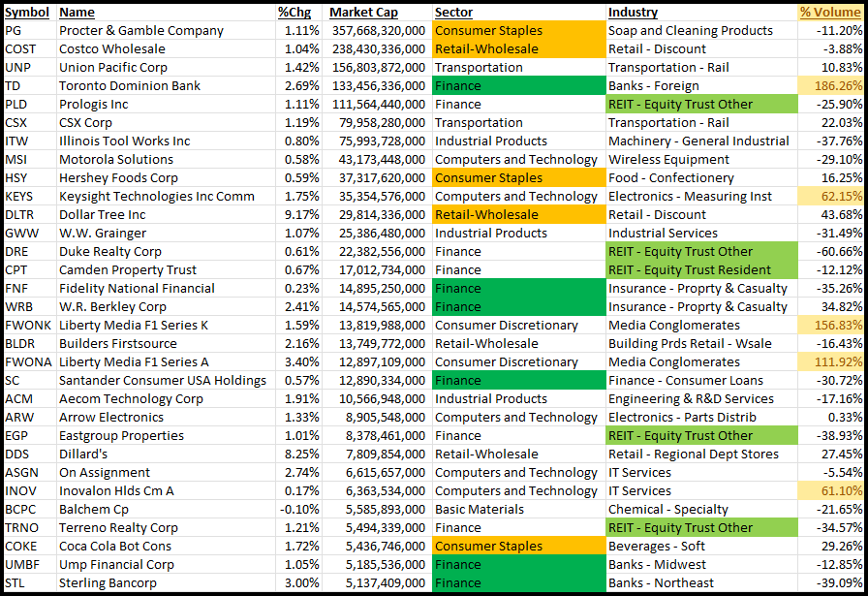Select the PLD symbol cell

30,104
